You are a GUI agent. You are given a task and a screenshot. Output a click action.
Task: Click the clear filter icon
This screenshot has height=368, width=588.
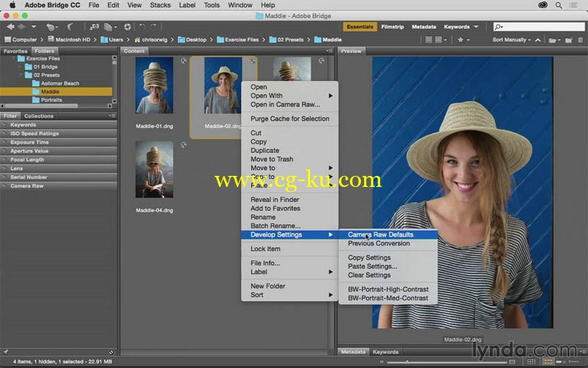[111, 352]
